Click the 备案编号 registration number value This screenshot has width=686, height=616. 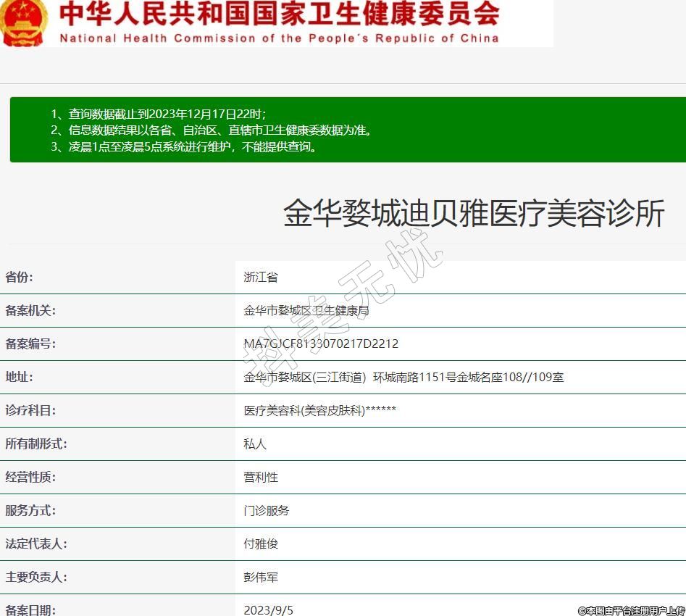pos(321,344)
